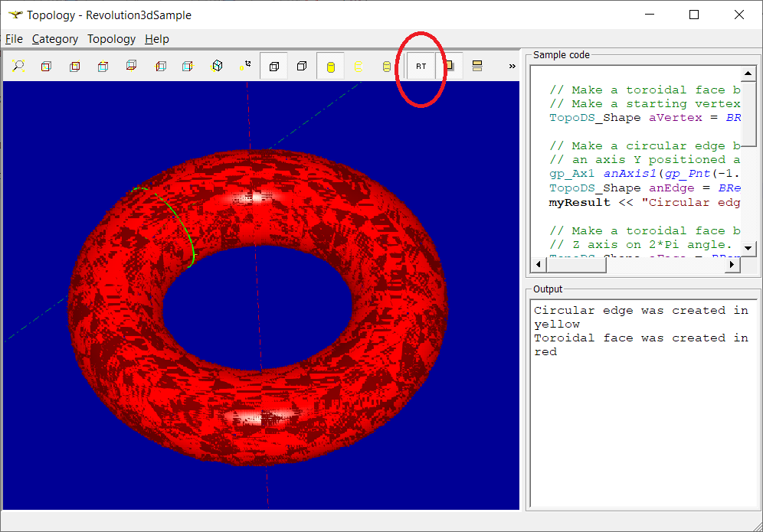
Task: Enable hidden-line removal with the solid black cube
Action: coord(302,67)
